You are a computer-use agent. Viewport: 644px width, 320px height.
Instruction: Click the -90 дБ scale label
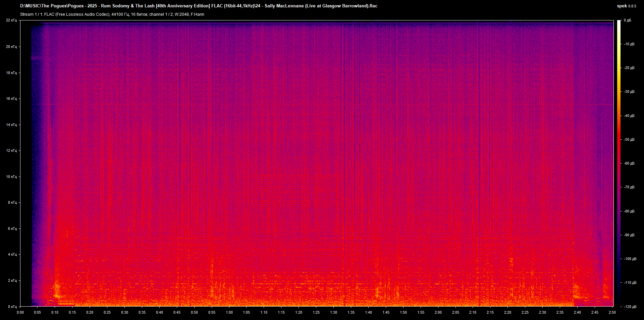(629, 235)
